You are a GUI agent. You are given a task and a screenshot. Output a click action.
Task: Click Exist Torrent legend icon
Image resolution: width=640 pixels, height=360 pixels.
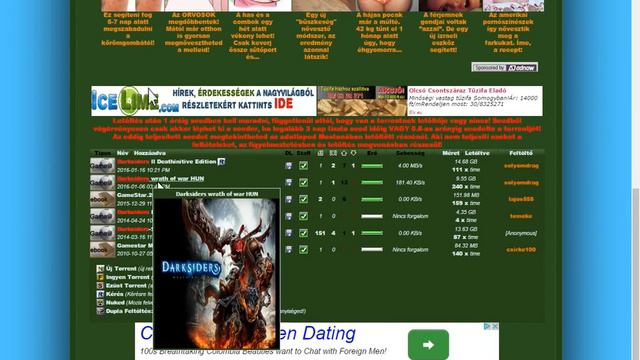click(x=100, y=286)
